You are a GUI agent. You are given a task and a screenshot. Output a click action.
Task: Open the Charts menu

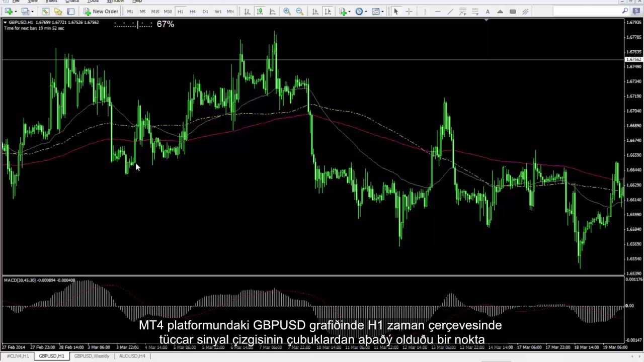pos(72,2)
